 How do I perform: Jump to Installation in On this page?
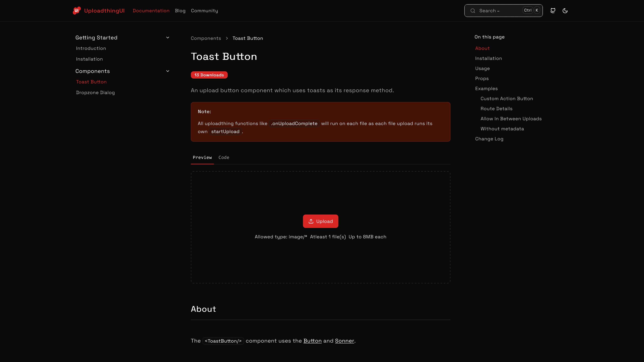point(488,58)
